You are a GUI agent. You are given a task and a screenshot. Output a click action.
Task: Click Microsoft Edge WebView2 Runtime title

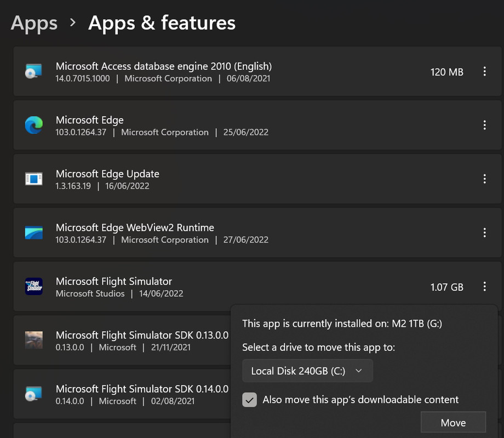135,228
